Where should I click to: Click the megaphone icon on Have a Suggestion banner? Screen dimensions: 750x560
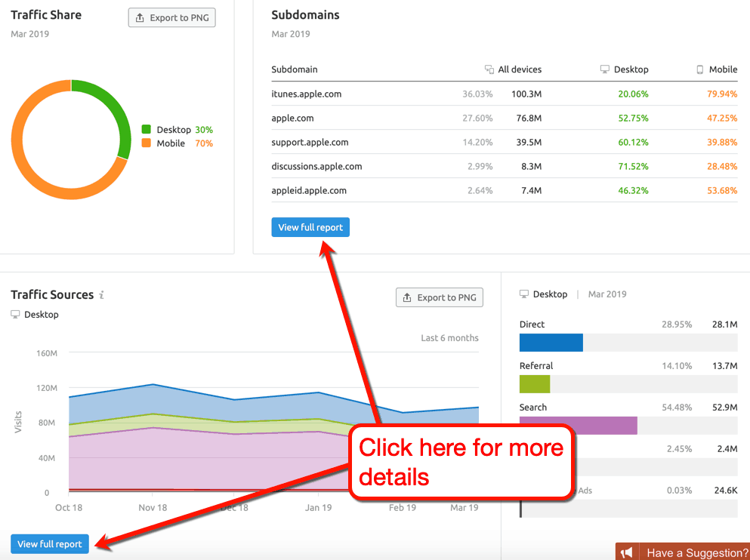tap(627, 551)
